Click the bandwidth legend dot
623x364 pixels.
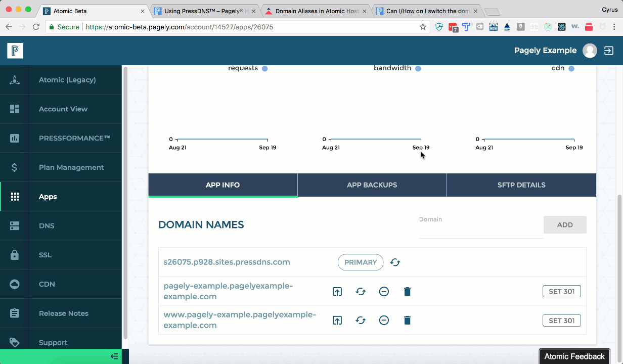418,68
